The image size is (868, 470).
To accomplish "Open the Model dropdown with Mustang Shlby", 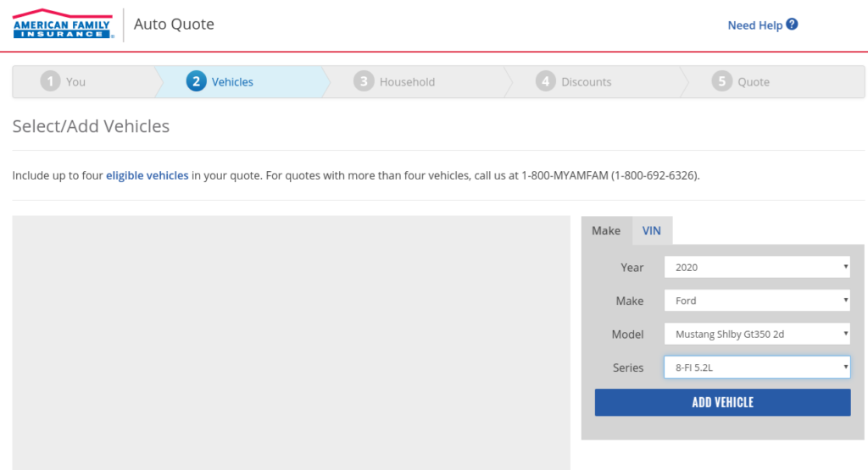I will click(757, 335).
